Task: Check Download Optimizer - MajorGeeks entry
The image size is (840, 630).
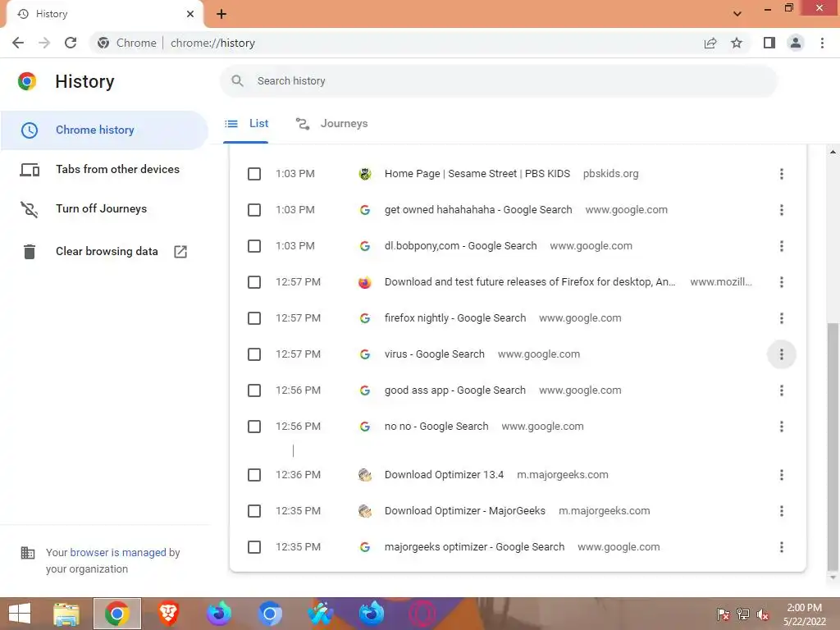Action: pyautogui.click(x=254, y=511)
